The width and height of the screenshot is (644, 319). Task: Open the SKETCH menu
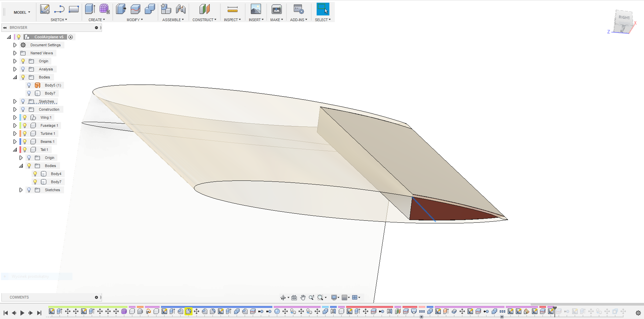59,20
